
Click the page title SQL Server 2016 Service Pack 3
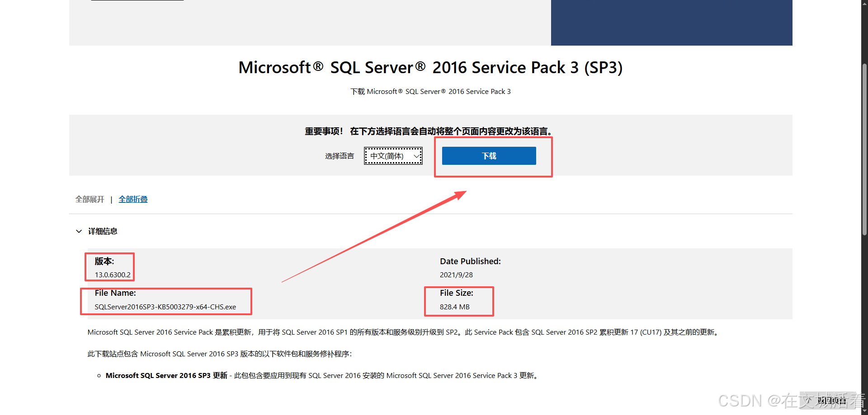click(430, 67)
